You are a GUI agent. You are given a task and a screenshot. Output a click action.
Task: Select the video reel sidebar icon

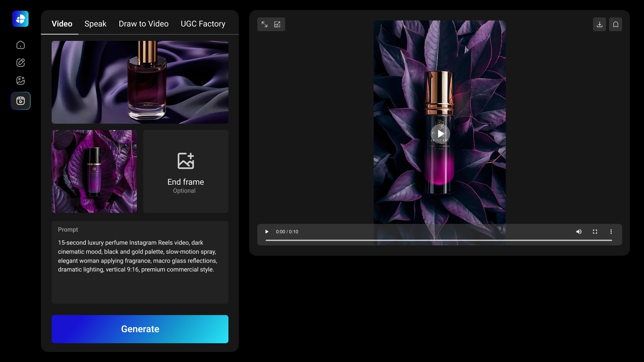[x=20, y=101]
